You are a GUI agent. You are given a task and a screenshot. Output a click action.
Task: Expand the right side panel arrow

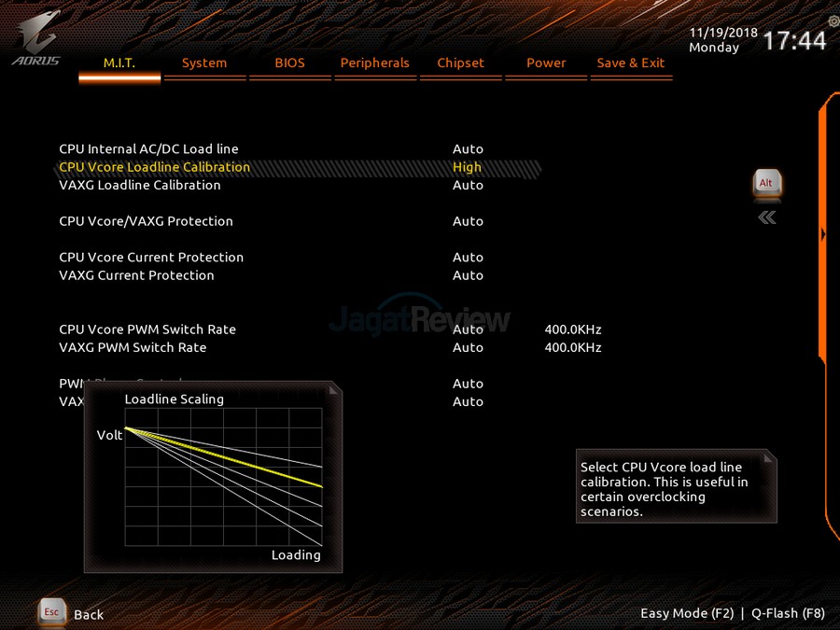coord(823,234)
